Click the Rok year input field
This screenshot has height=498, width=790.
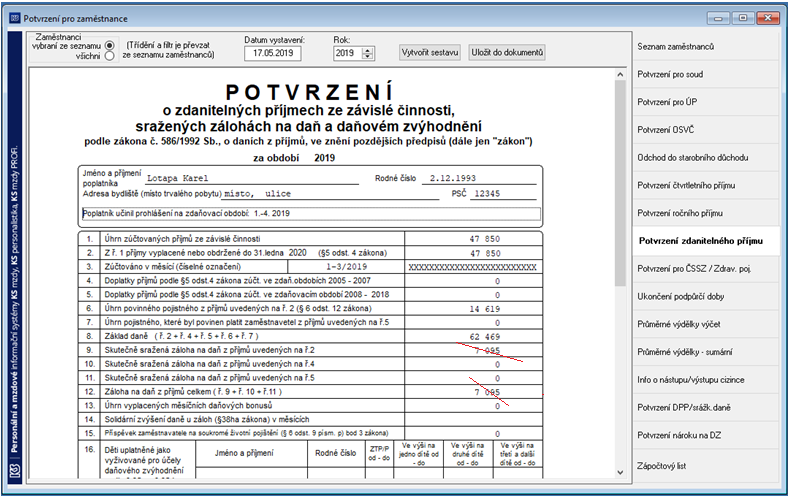tap(348, 53)
